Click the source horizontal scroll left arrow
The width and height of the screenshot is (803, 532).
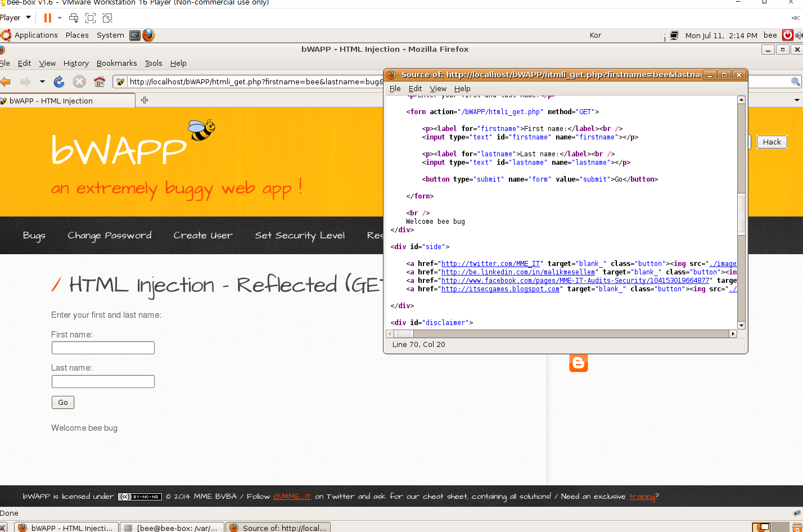pyautogui.click(x=390, y=333)
